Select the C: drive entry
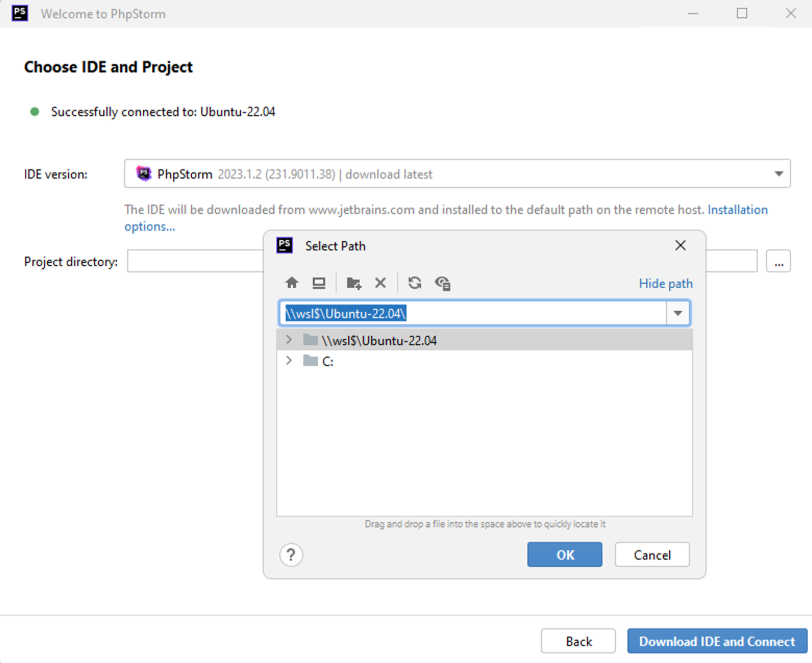 (x=327, y=361)
